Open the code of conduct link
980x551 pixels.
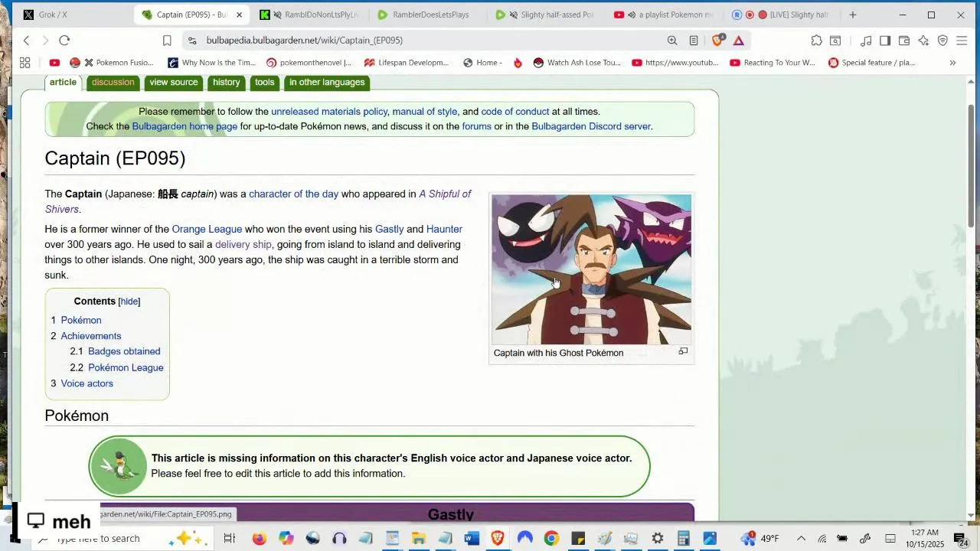pos(515,112)
